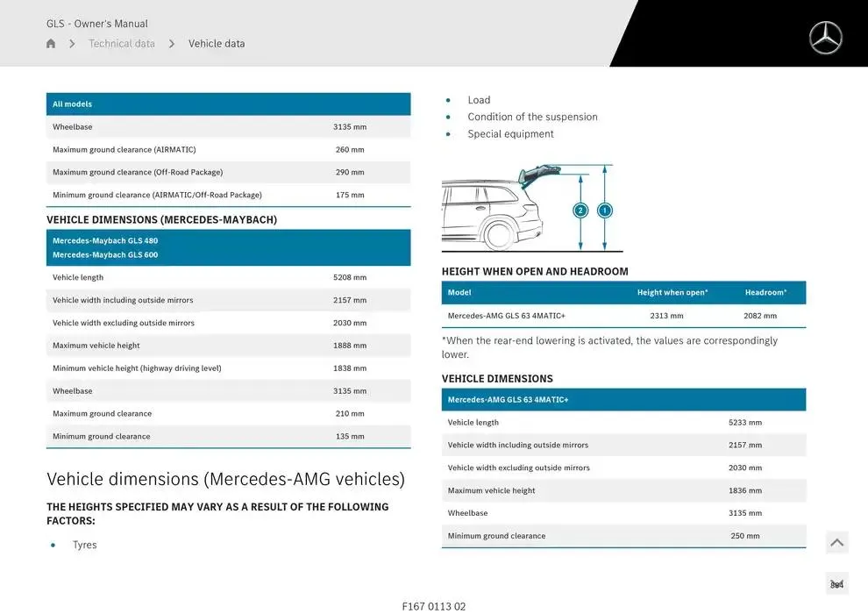Click the Mercedes-AMG GLS 63 4MATIC+ dimensions header
The image size is (868, 614).
[x=623, y=400]
